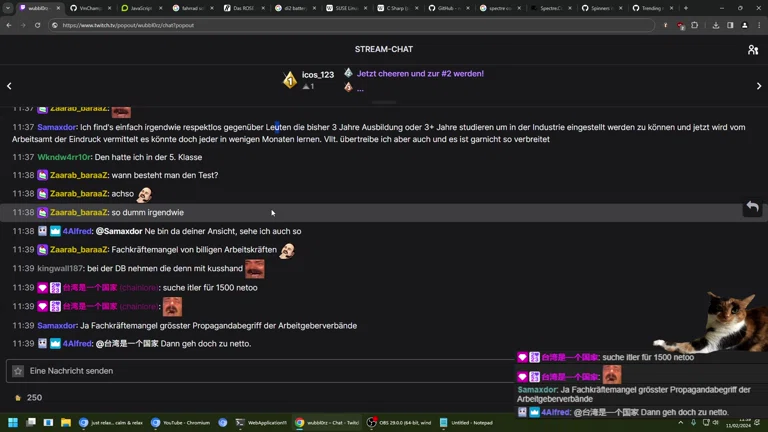Image resolution: width=768 pixels, height=432 pixels.
Task: Click the reply arrow on highlighted message
Action: (752, 207)
